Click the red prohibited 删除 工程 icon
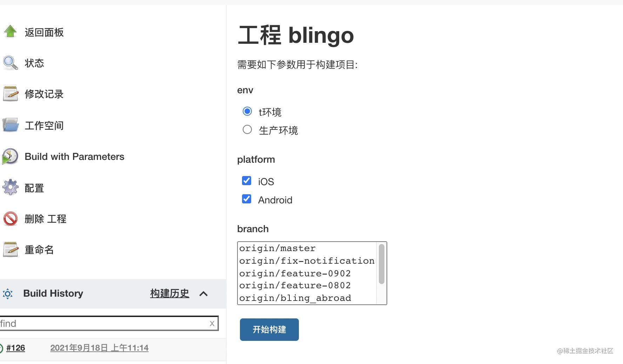This screenshot has width=623, height=364. (x=11, y=219)
